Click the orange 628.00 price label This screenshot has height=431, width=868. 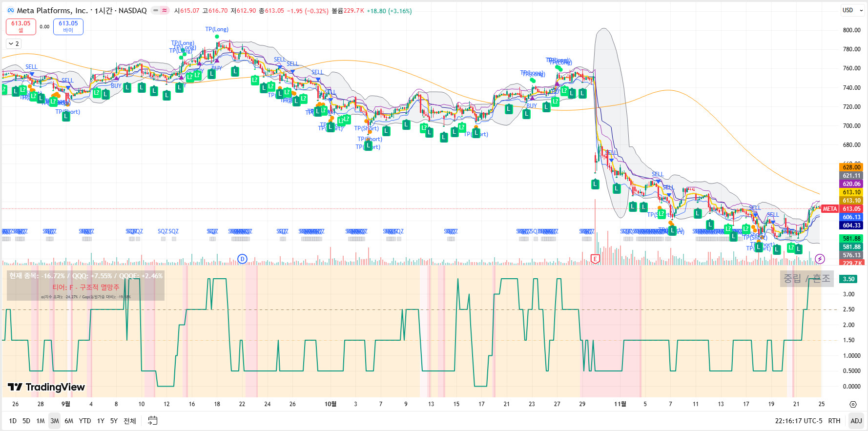pyautogui.click(x=851, y=167)
